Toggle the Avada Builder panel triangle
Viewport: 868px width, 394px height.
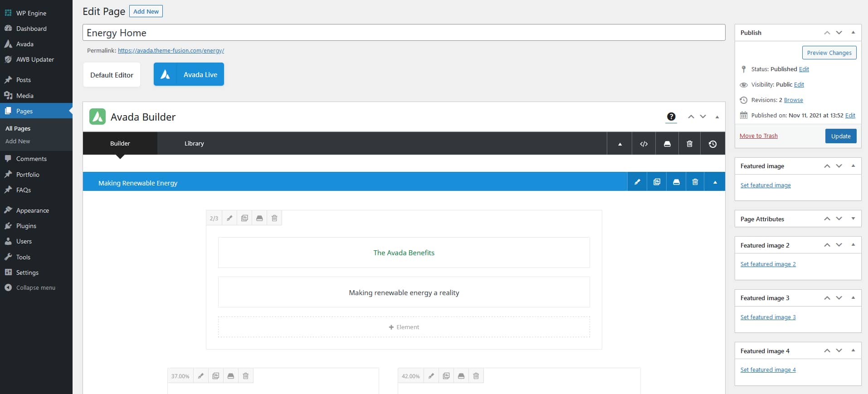click(x=717, y=117)
